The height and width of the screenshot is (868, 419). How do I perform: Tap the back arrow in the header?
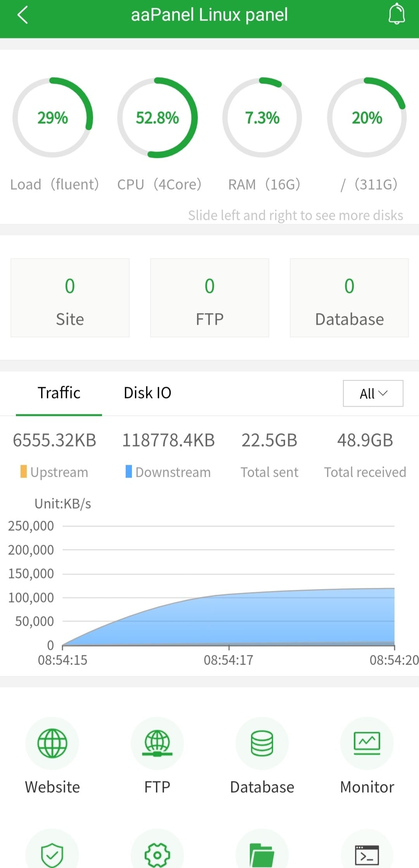pyautogui.click(x=23, y=16)
